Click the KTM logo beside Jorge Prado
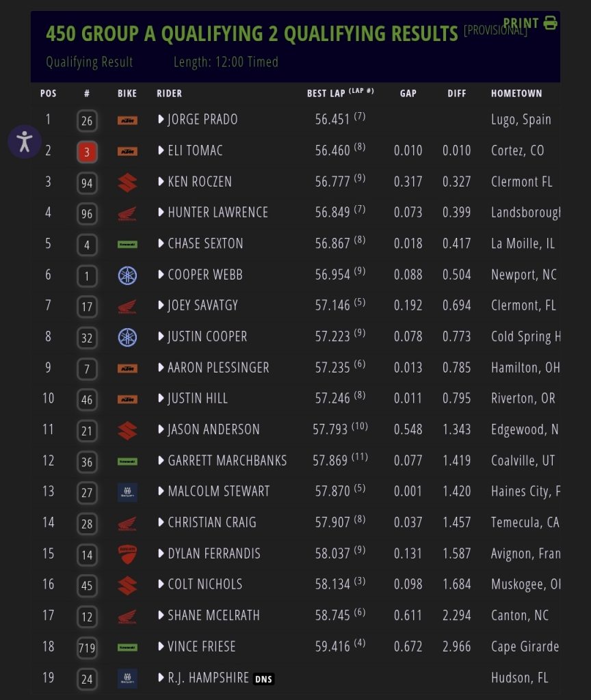The image size is (591, 700). click(x=127, y=120)
